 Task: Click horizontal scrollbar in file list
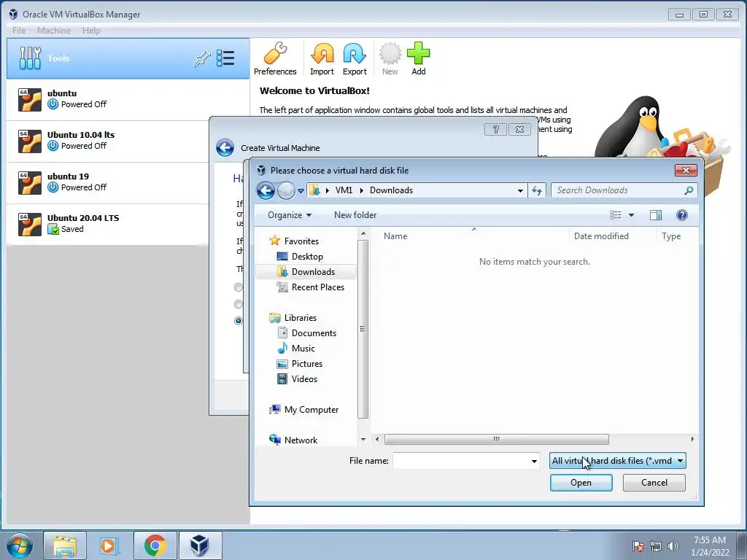(496, 439)
